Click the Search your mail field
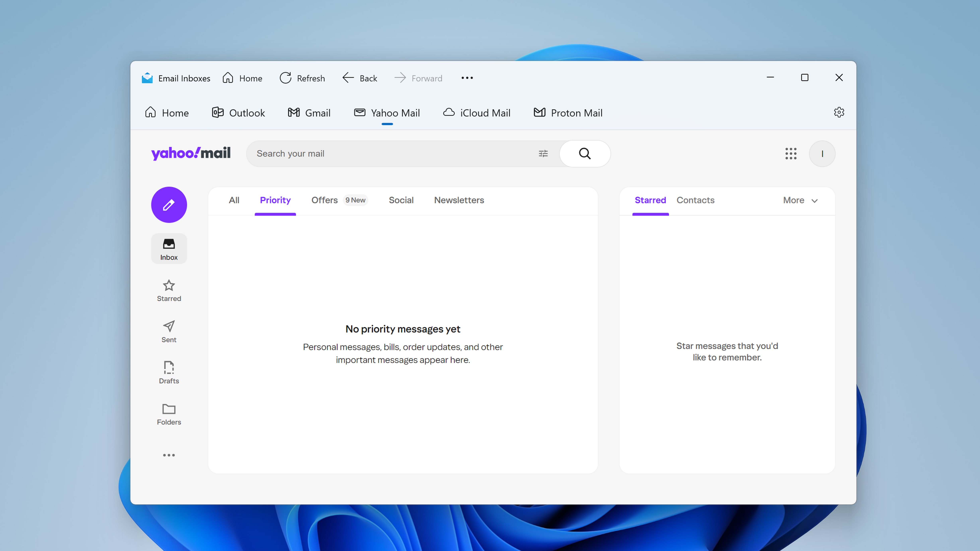The width and height of the screenshot is (980, 551). (x=392, y=154)
